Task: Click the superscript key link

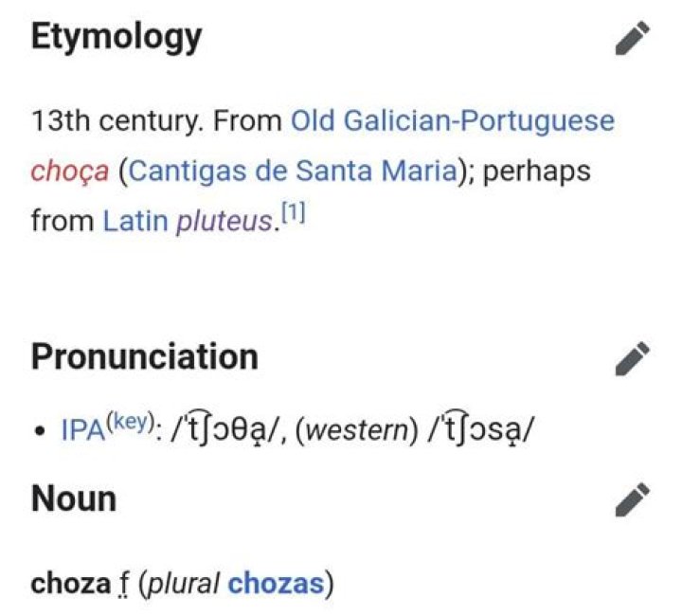Action: [x=131, y=421]
